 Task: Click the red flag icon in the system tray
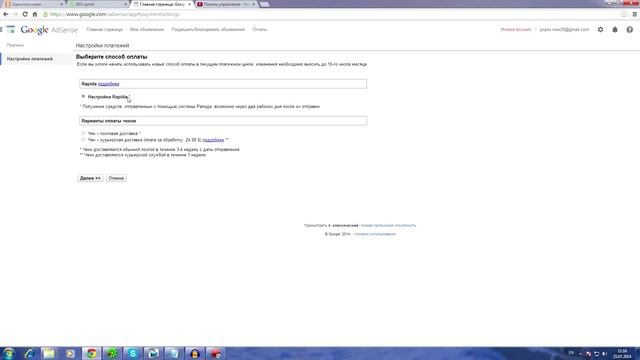588,353
